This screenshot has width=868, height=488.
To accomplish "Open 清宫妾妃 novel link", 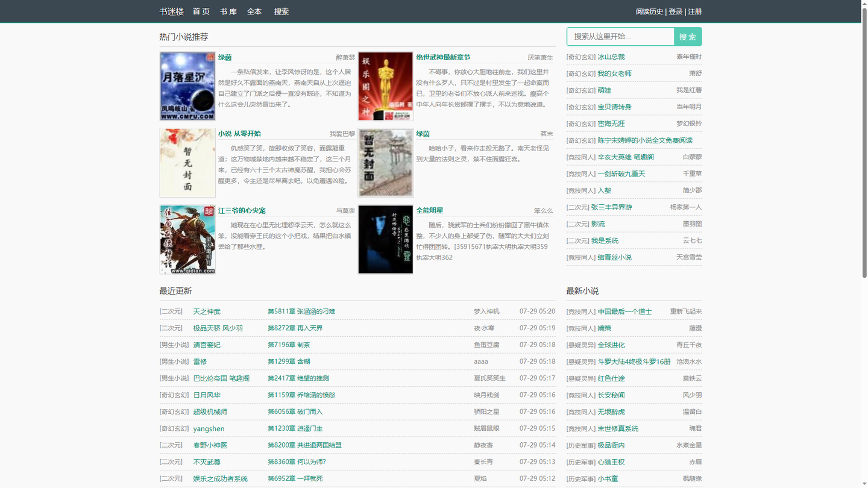I will (x=207, y=345).
